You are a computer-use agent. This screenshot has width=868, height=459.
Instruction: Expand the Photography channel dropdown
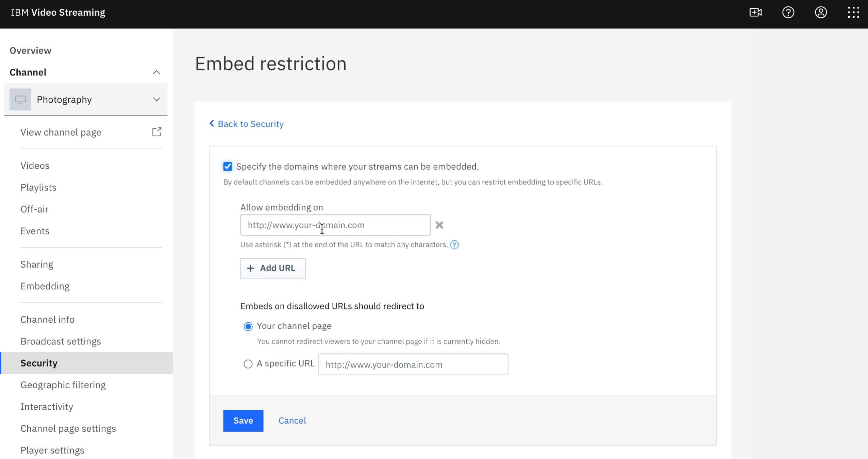pyautogui.click(x=157, y=99)
